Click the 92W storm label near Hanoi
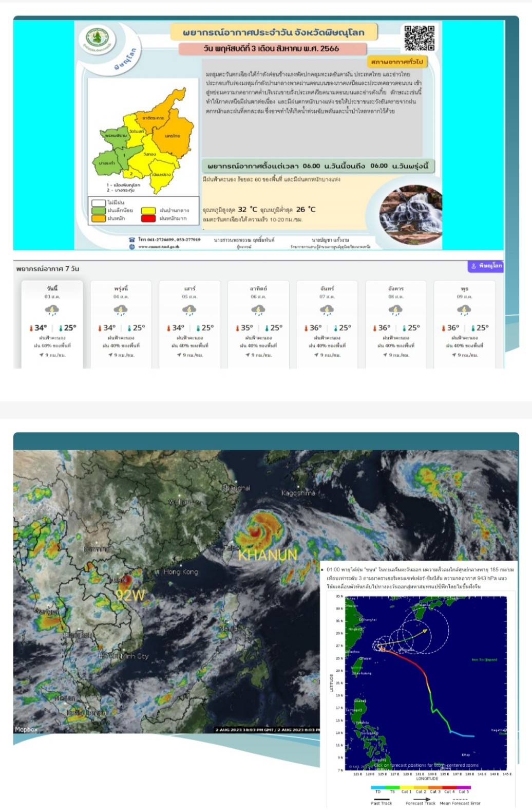 click(130, 596)
